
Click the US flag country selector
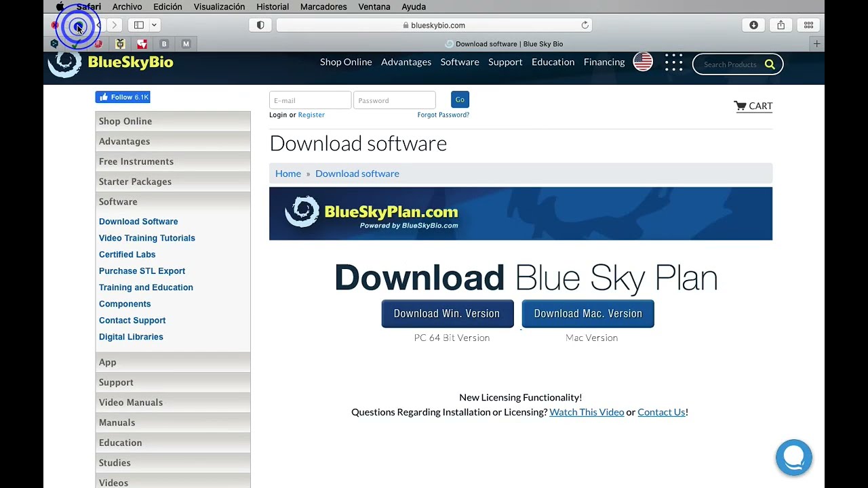click(643, 62)
